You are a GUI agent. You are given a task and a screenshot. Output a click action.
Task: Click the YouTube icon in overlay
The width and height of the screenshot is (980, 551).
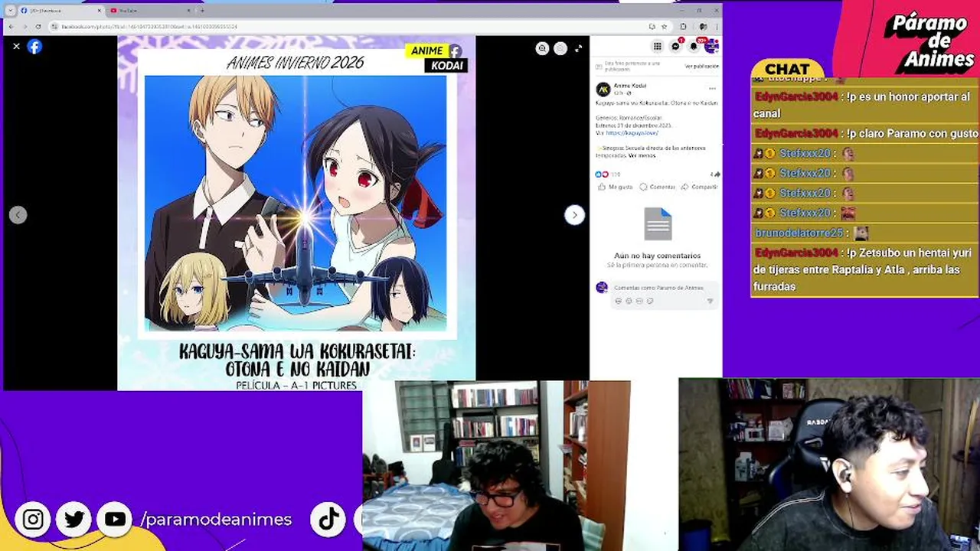(x=115, y=520)
